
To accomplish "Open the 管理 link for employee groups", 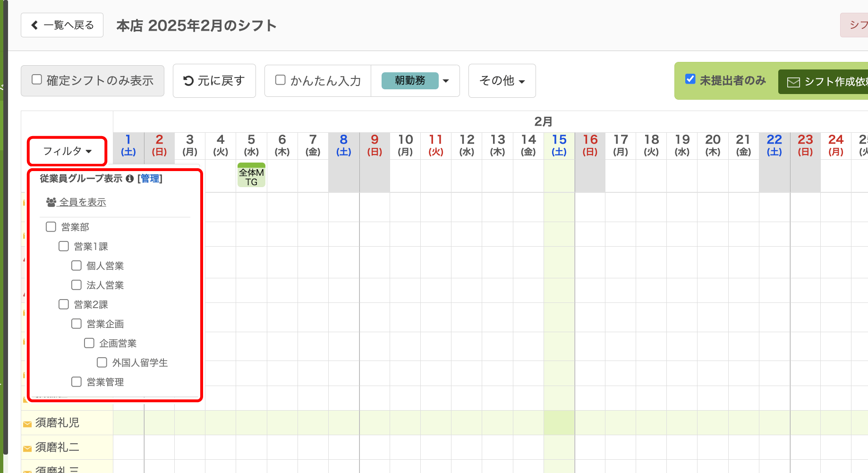I will pos(150,179).
